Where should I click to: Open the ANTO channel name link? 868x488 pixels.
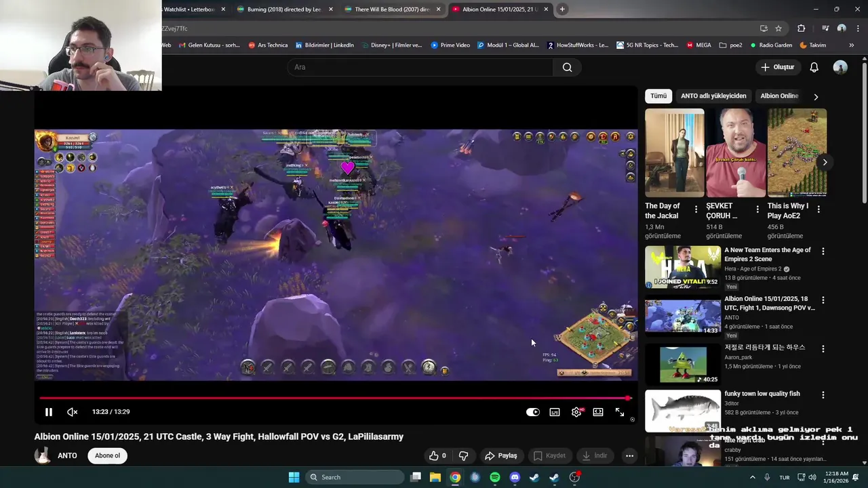tap(67, 455)
